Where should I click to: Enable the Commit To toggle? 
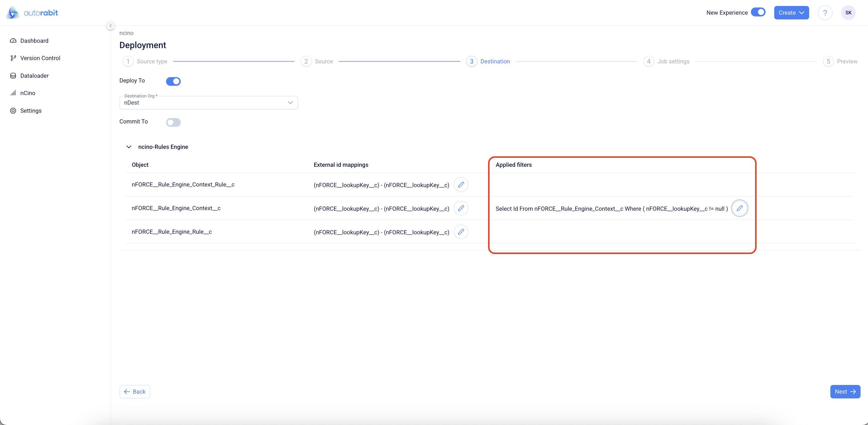tap(173, 122)
